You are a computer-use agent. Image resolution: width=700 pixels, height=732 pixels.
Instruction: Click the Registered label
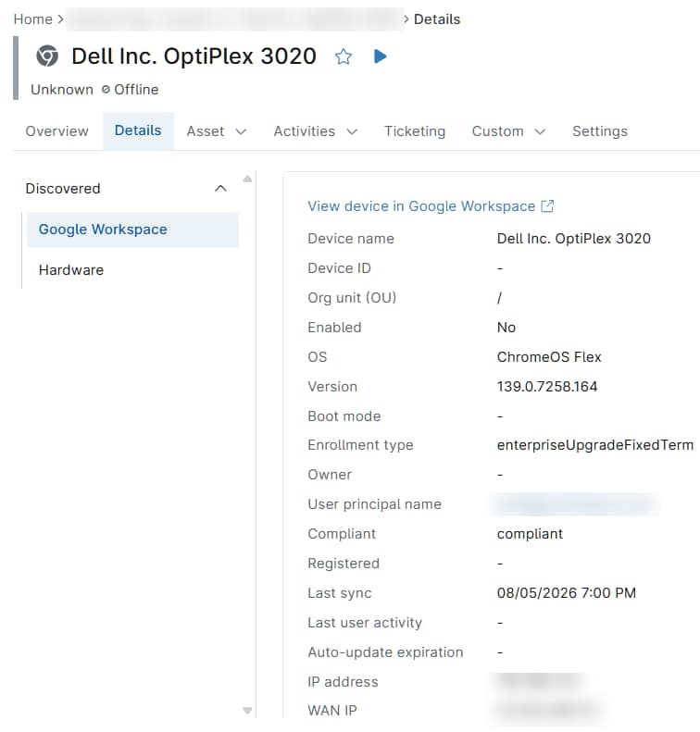point(344,564)
